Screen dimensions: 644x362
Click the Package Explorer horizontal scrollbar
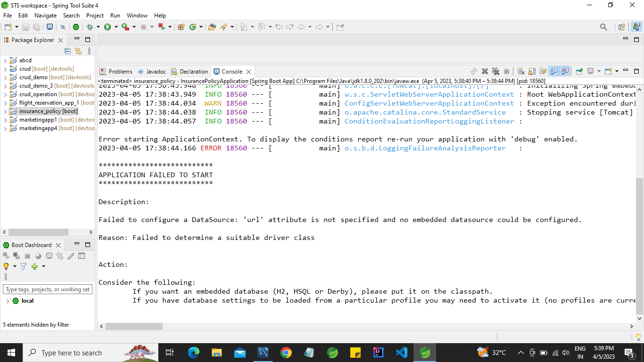click(x=48, y=232)
